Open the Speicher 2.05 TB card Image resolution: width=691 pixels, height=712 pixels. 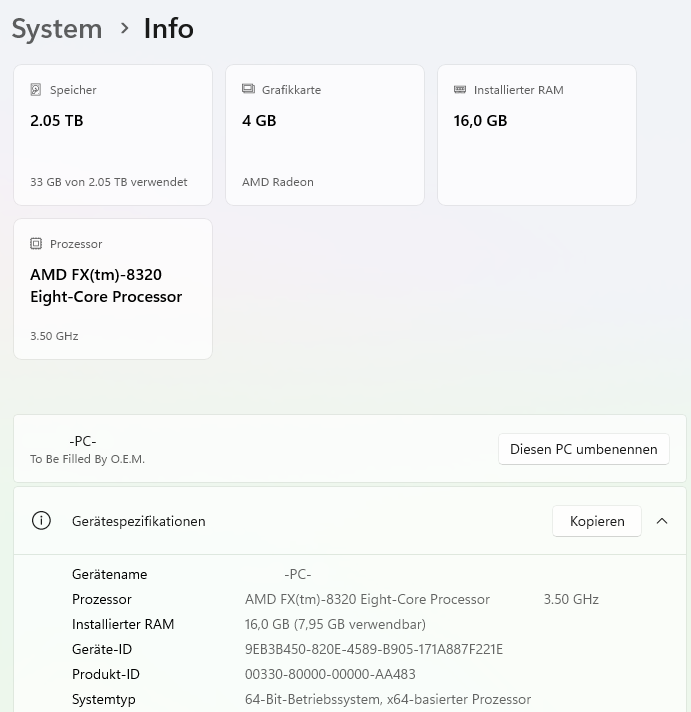click(x=113, y=135)
